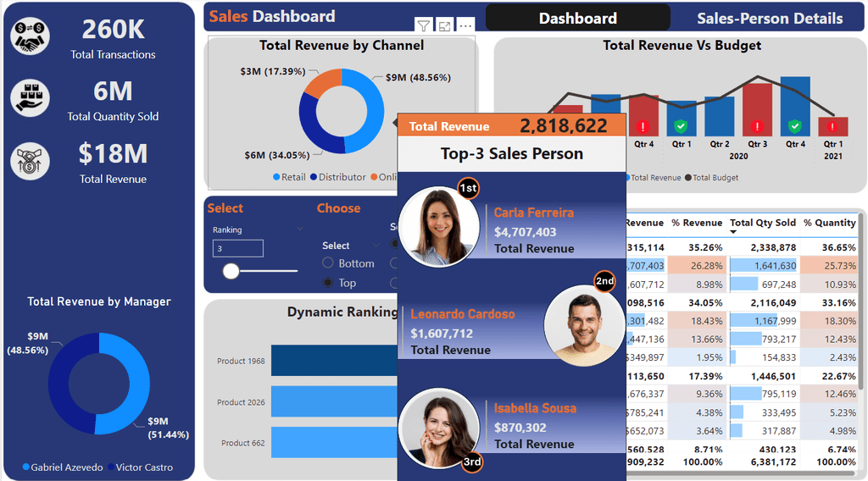This screenshot has width=868, height=481.
Task: Expand the Ranking slicer chevron
Action: pos(300,229)
